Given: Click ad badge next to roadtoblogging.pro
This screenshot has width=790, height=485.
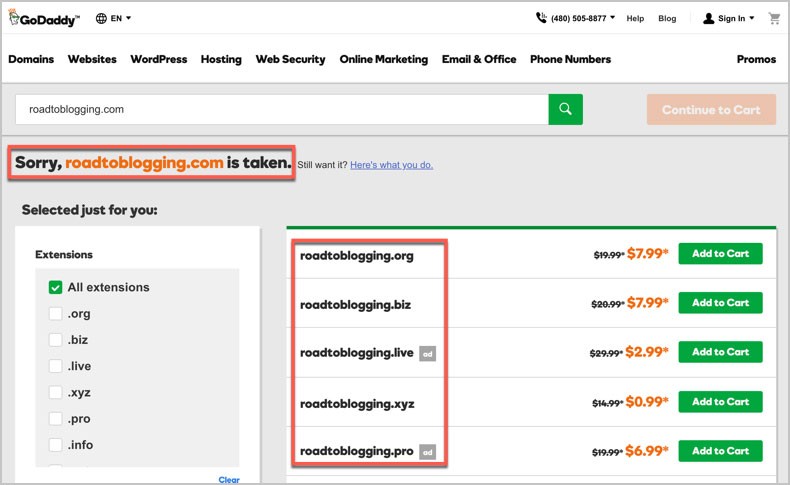Looking at the screenshot, I should (427, 451).
